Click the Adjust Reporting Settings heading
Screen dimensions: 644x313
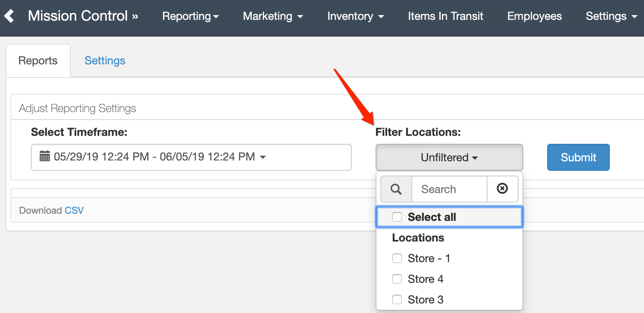(x=77, y=108)
